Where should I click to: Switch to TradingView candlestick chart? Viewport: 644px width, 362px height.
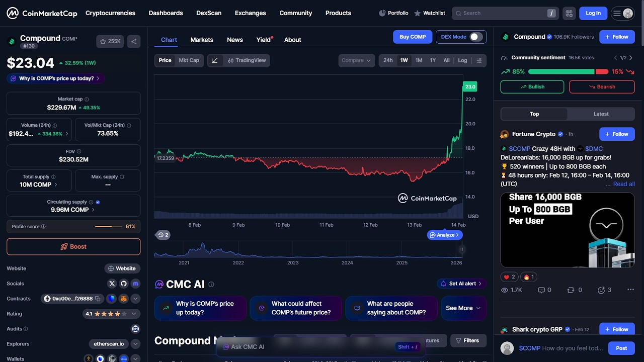click(246, 60)
